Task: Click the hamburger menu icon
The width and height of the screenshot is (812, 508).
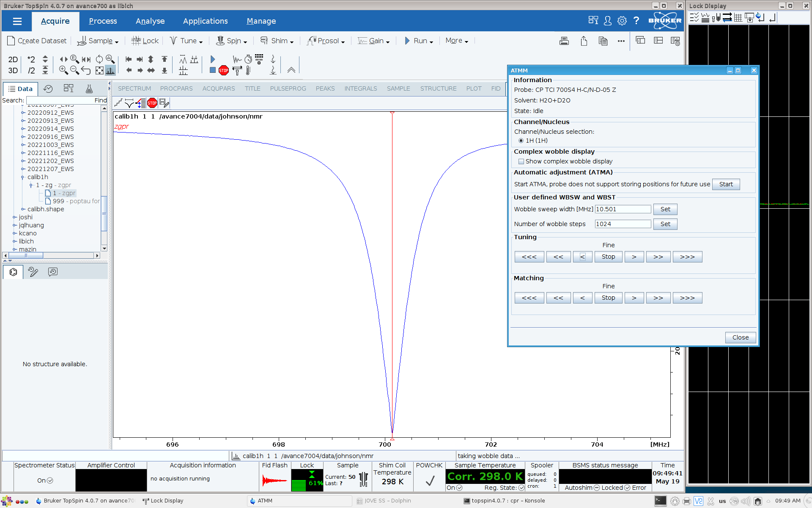Action: pyautogui.click(x=17, y=21)
